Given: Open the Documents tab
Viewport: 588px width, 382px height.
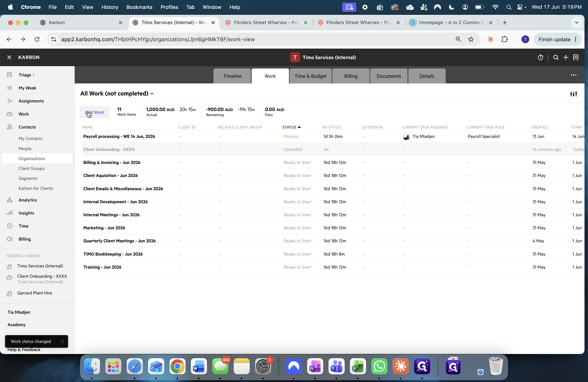Looking at the screenshot, I should point(389,76).
